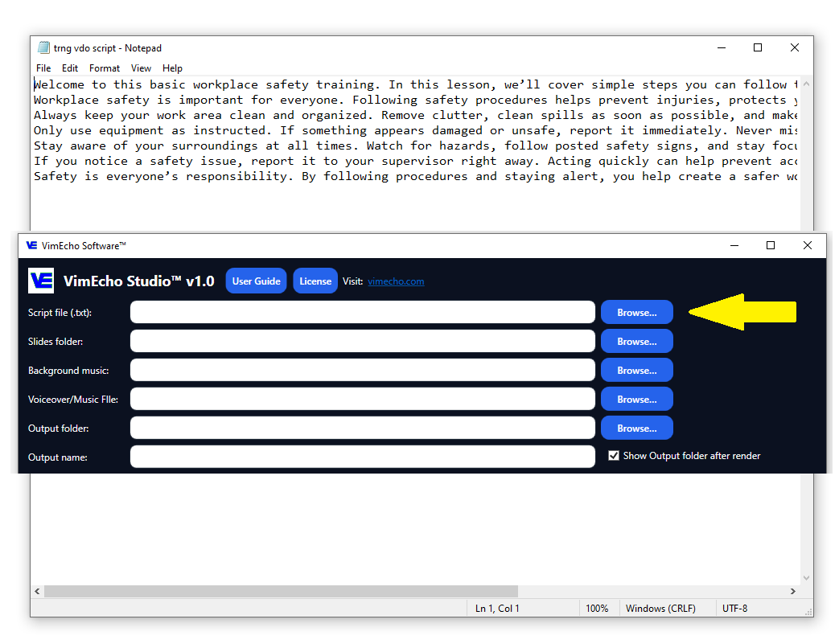Screen dimensions: 839x644
Task: Browse for a script file
Action: click(636, 312)
